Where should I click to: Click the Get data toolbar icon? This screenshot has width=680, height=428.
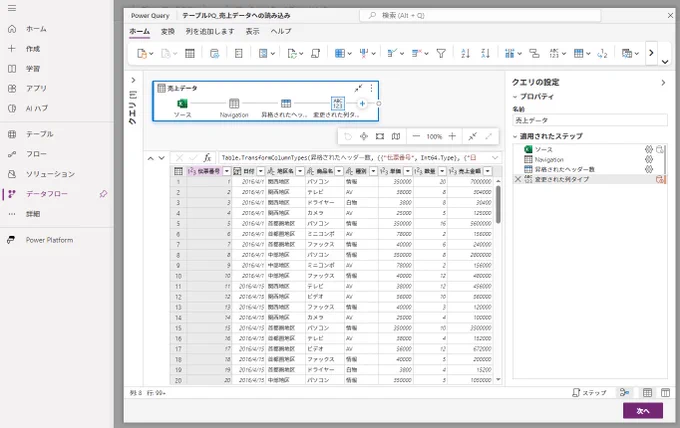(x=142, y=53)
